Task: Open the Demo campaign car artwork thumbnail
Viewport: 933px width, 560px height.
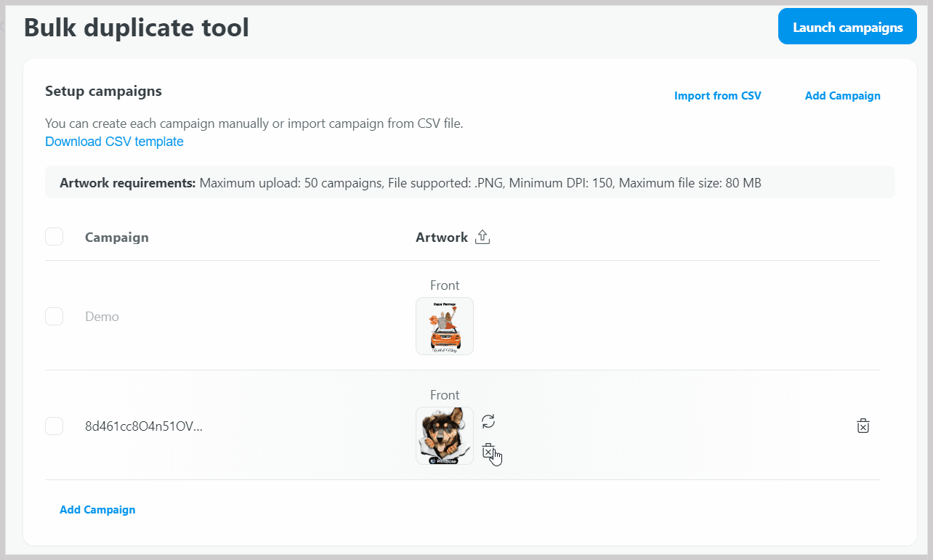Action: pyautogui.click(x=445, y=326)
